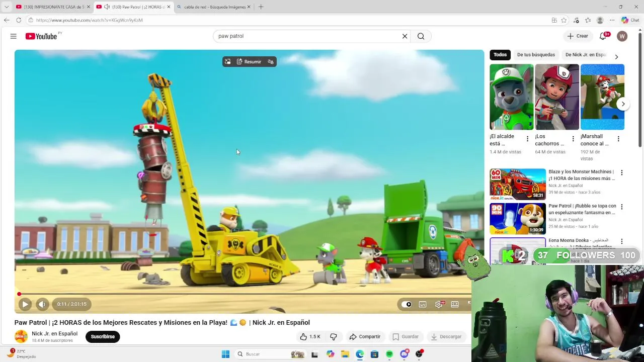Click the YouTube URL address bar

click(287, 20)
